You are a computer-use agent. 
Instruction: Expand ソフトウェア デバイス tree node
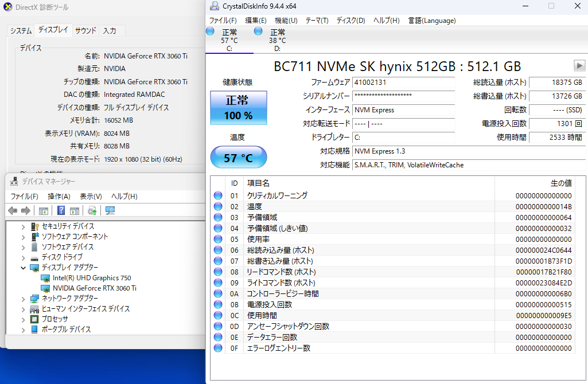pos(24,247)
